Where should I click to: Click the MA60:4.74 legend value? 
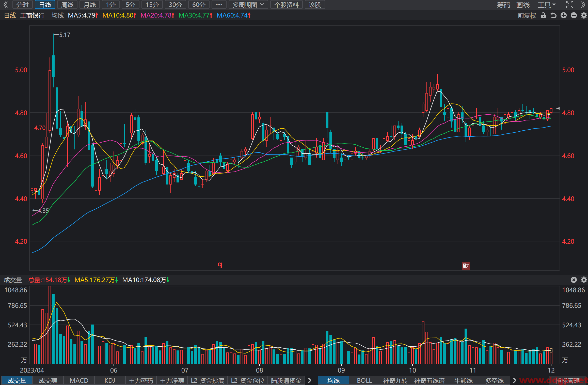pos(234,16)
